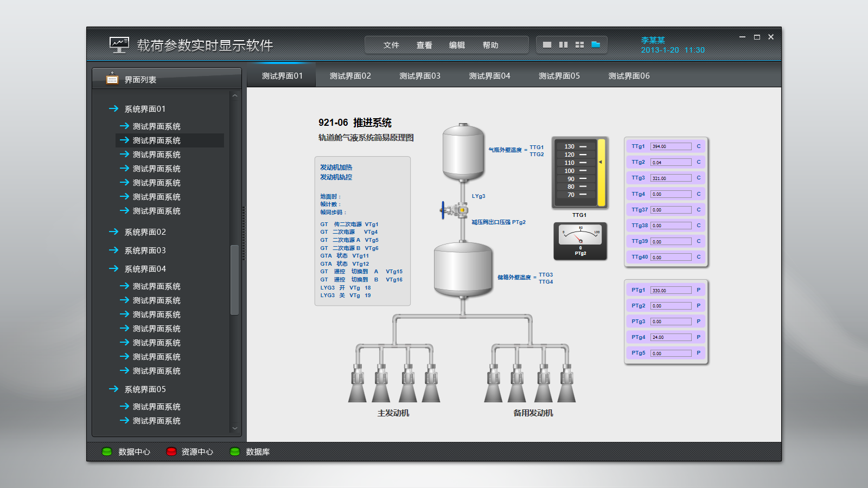
Task: Click the 备用发动机 label
Action: (533, 413)
